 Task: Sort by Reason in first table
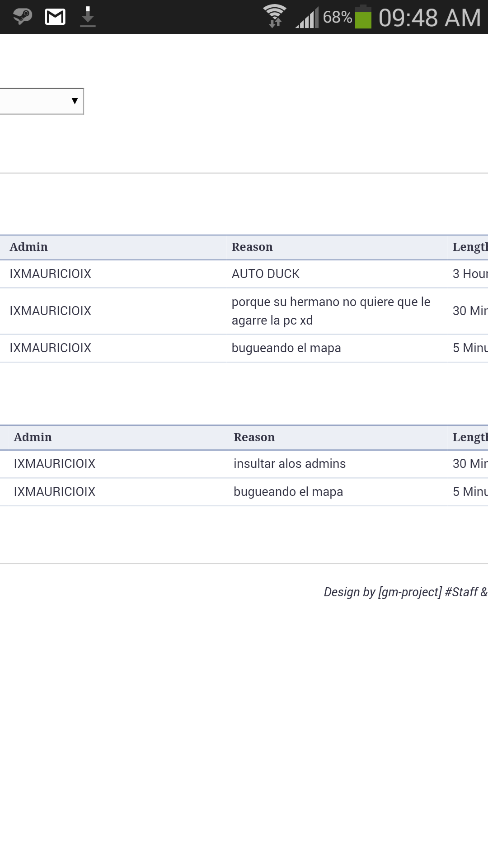252,247
